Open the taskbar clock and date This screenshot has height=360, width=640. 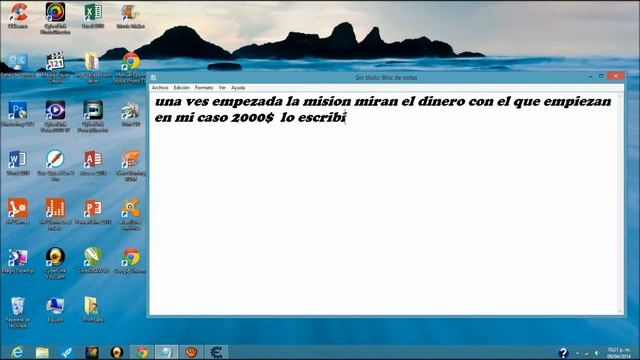[x=619, y=353]
